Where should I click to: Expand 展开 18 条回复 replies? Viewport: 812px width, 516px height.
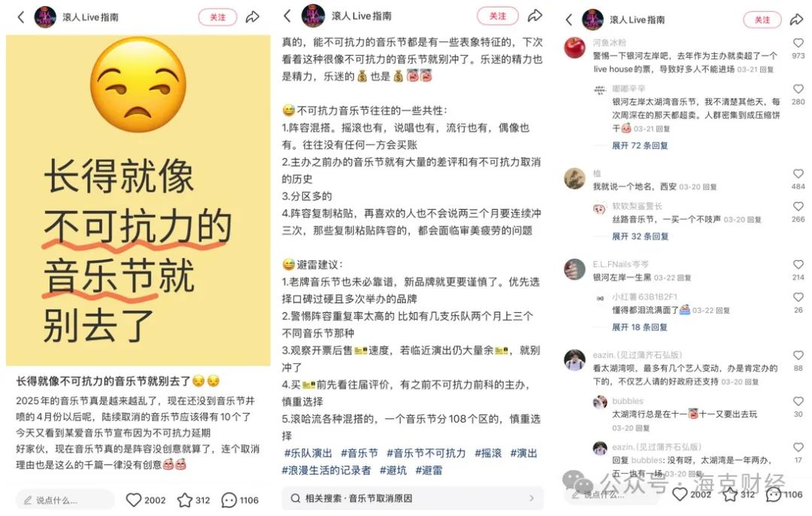coord(640,327)
